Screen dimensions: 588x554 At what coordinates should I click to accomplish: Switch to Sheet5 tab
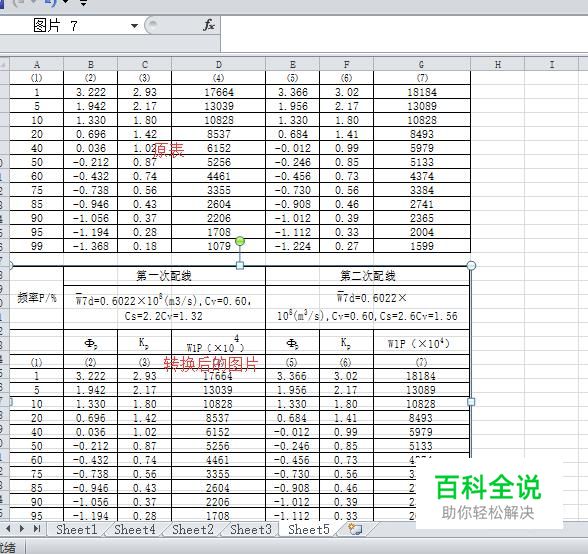(309, 529)
